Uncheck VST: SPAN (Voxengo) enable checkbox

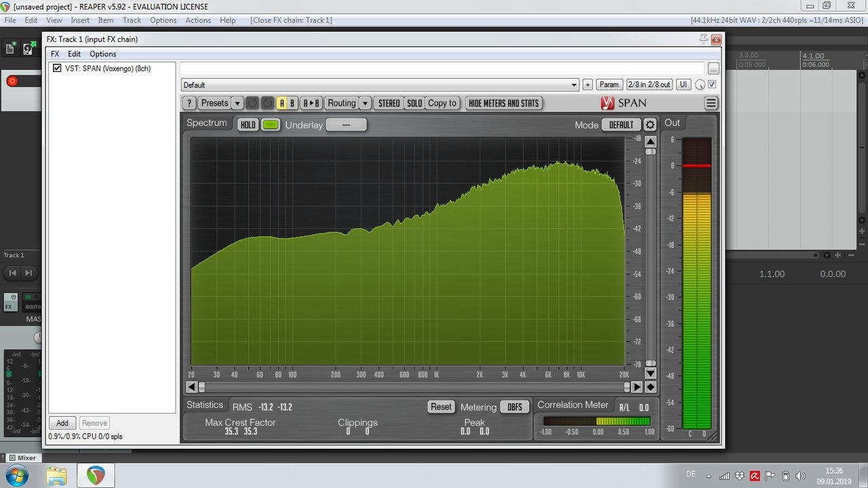click(57, 68)
